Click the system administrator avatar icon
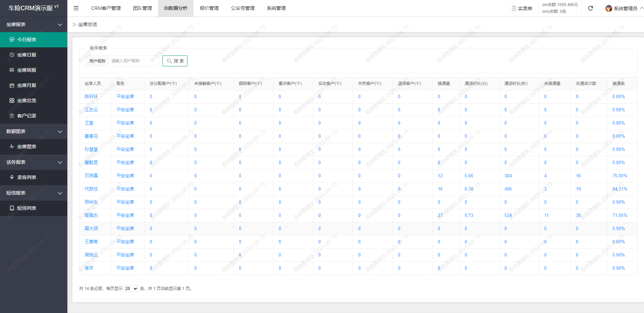 (x=608, y=8)
